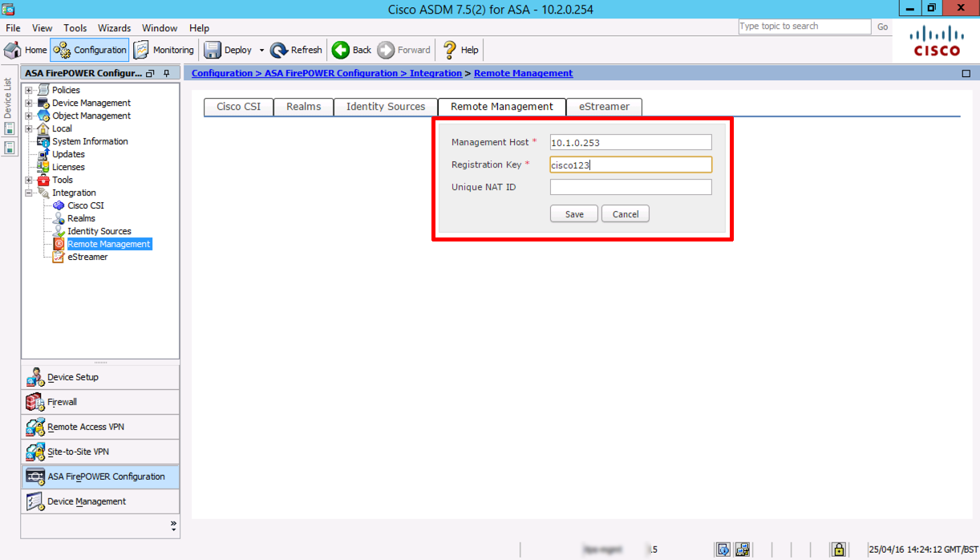980x560 pixels.
Task: Pin the ASA FirePOWER Configuration panel
Action: (x=166, y=73)
